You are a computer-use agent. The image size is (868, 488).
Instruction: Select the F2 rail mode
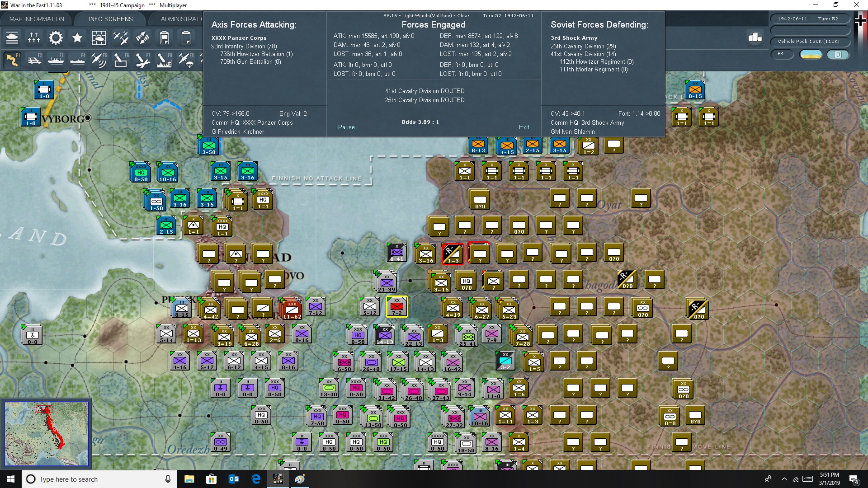click(x=34, y=60)
